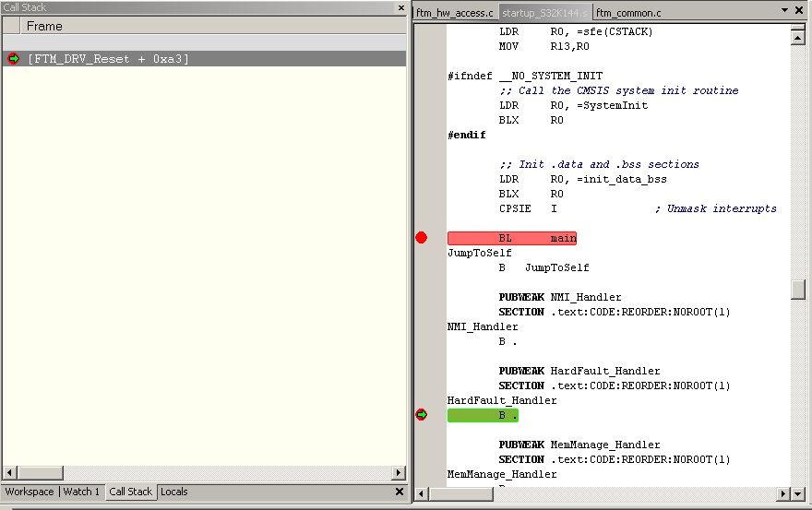Image resolution: width=812 pixels, height=510 pixels.
Task: Click the 'B JumpToSelf' instruction
Action: [543, 267]
